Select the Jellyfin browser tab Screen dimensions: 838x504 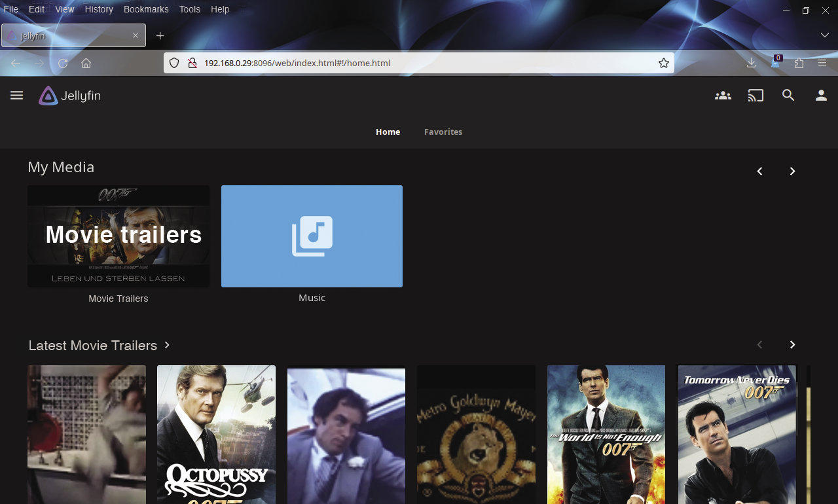pos(73,35)
